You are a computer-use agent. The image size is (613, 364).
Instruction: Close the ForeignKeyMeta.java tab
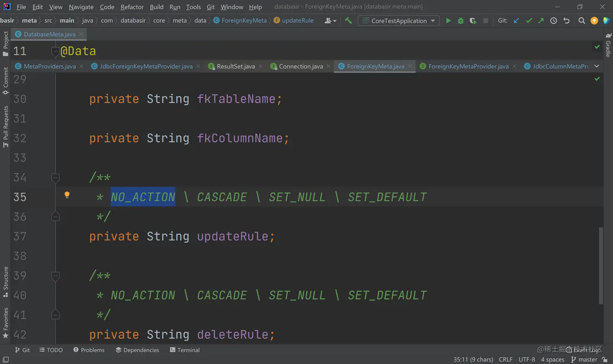pyautogui.click(x=410, y=66)
